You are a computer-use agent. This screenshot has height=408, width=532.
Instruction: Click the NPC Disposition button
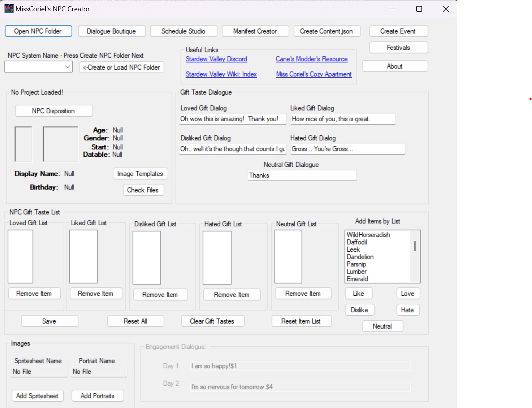click(54, 111)
